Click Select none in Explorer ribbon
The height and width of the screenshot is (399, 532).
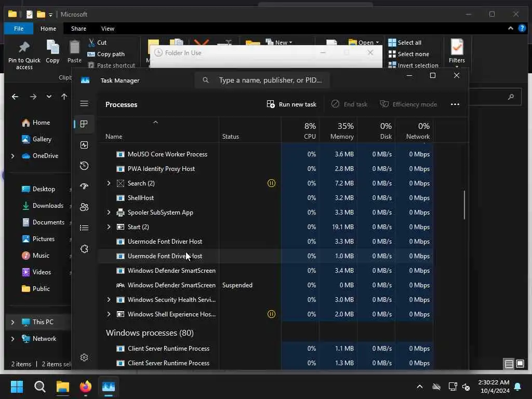tap(408, 54)
